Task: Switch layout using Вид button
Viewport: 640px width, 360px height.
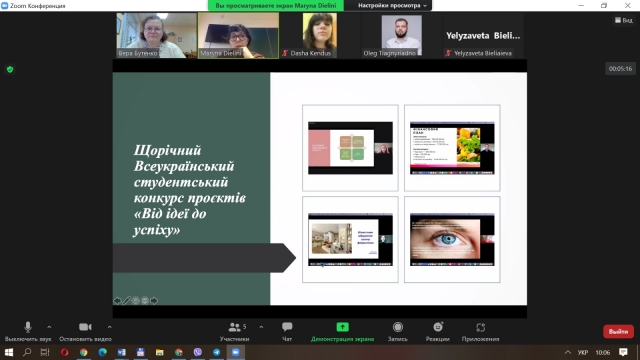Action: (x=624, y=20)
